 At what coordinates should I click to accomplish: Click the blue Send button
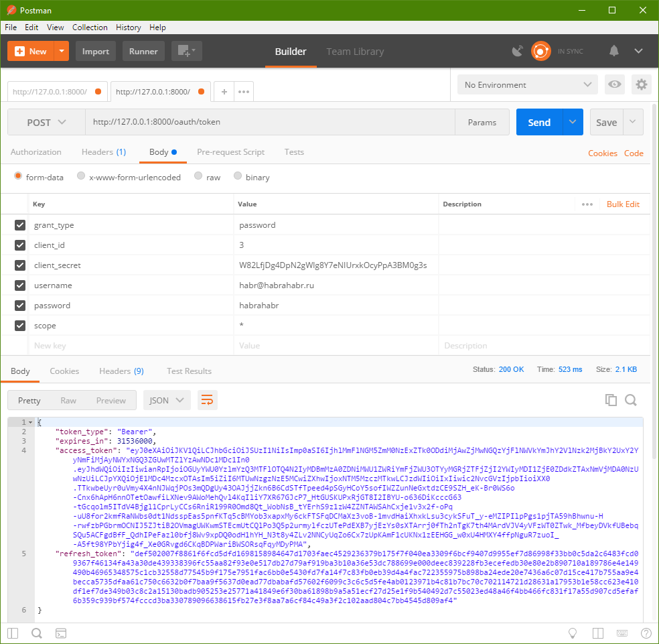coord(539,122)
